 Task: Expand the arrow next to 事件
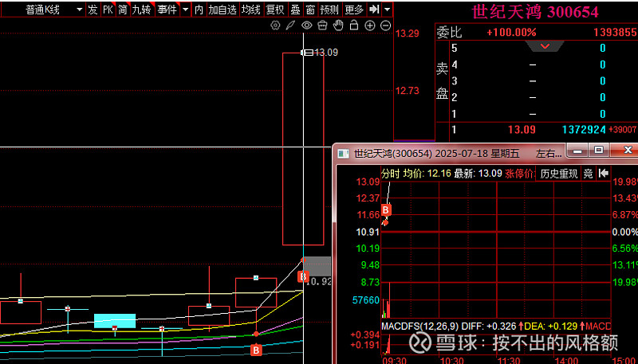pos(186,10)
